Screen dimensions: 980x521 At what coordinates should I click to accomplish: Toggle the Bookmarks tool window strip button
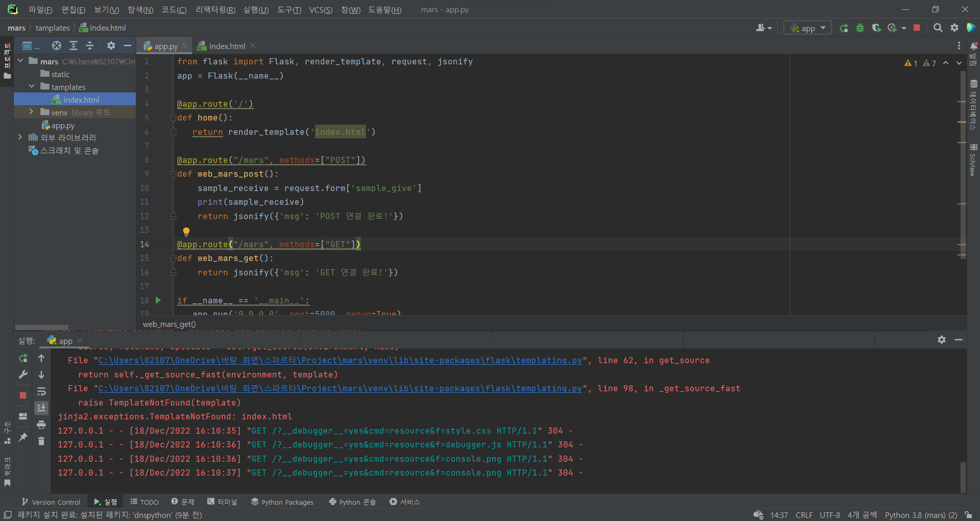[7, 472]
